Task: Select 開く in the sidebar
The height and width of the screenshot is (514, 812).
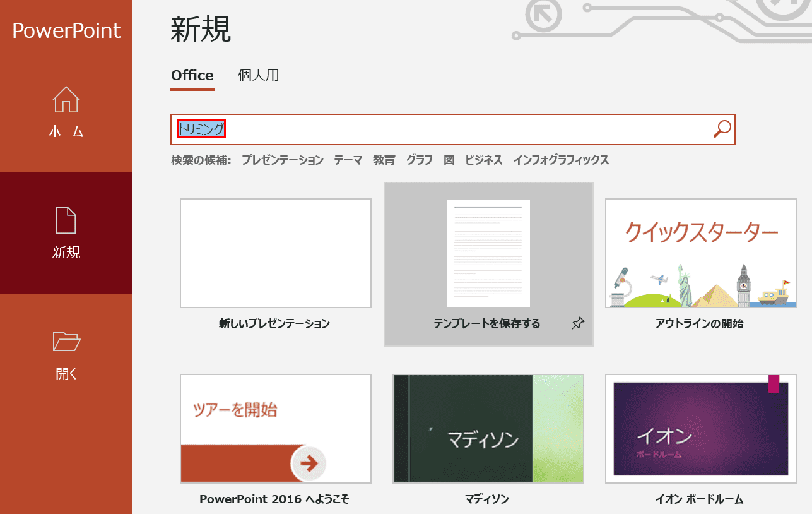Action: pos(66,354)
